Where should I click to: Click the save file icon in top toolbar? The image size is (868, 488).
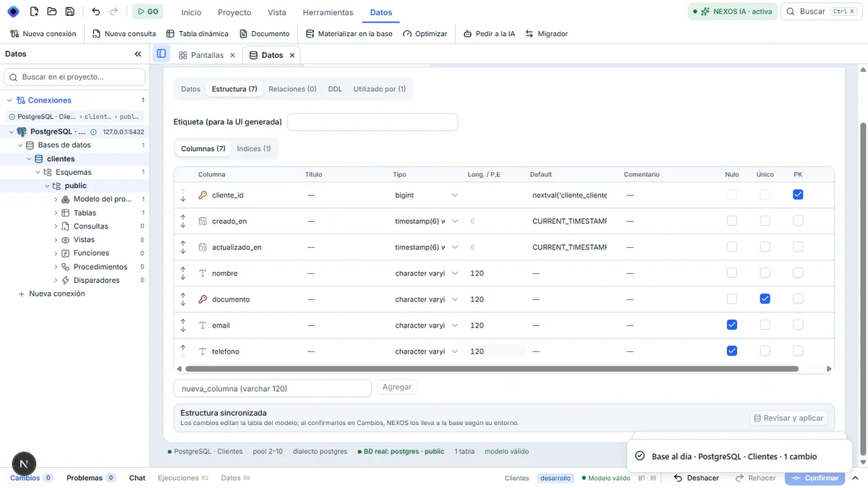[x=69, y=12]
